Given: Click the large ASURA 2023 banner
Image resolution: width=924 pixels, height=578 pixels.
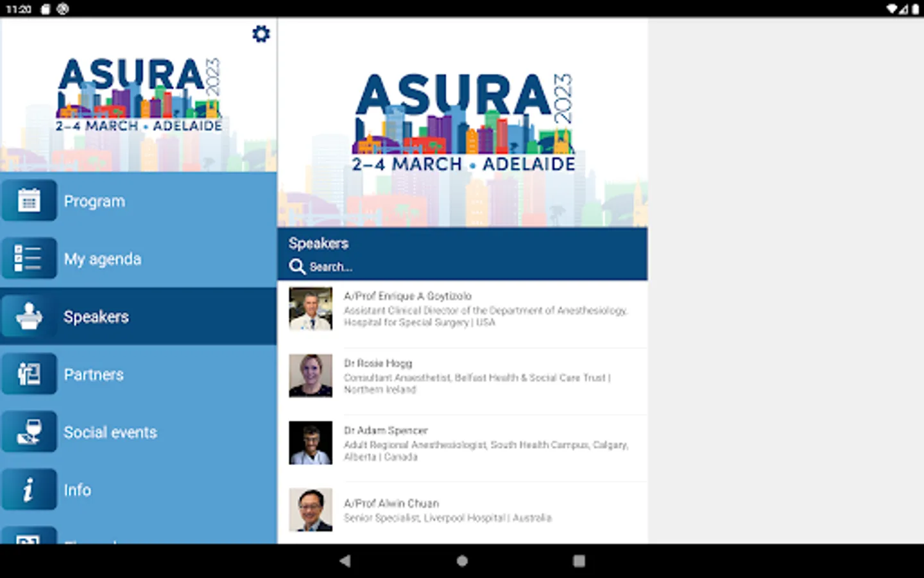Looking at the screenshot, I should [x=463, y=123].
